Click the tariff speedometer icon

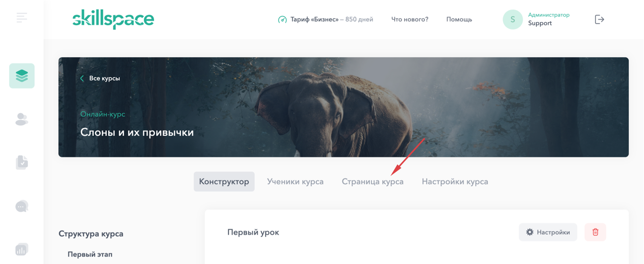282,20
